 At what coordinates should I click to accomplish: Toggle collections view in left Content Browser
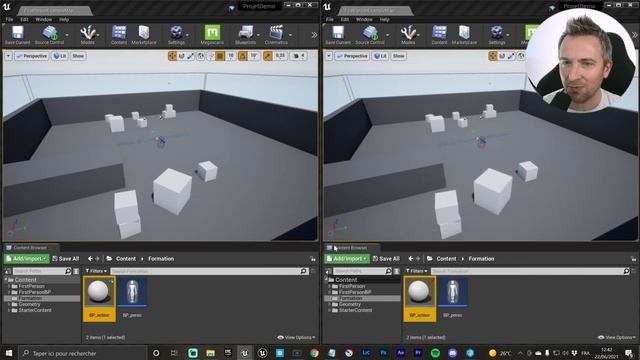tap(76, 271)
